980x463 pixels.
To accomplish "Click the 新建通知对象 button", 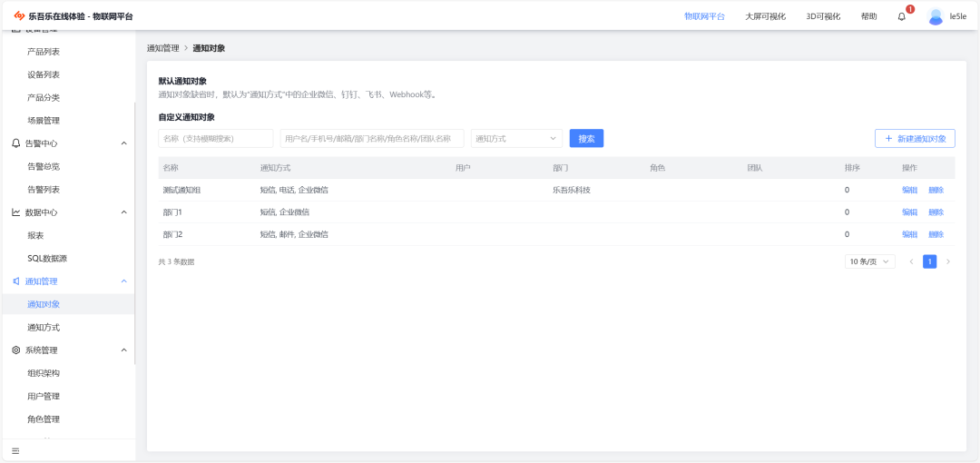I will [915, 138].
